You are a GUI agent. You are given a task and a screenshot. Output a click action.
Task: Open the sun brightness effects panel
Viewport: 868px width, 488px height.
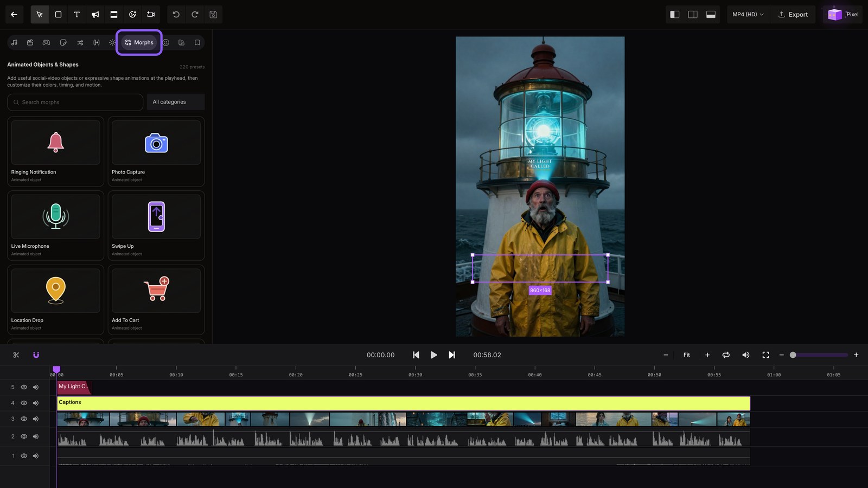click(112, 42)
